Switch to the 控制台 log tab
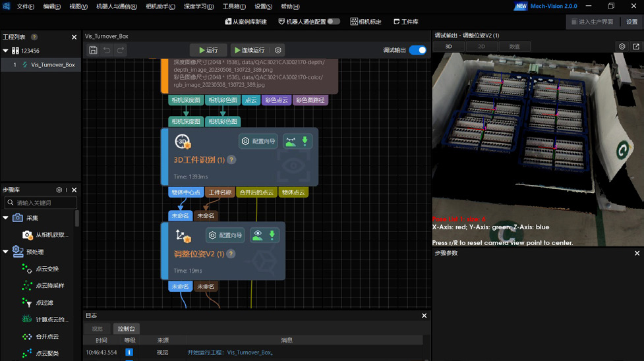644x361 pixels. pyautogui.click(x=126, y=329)
